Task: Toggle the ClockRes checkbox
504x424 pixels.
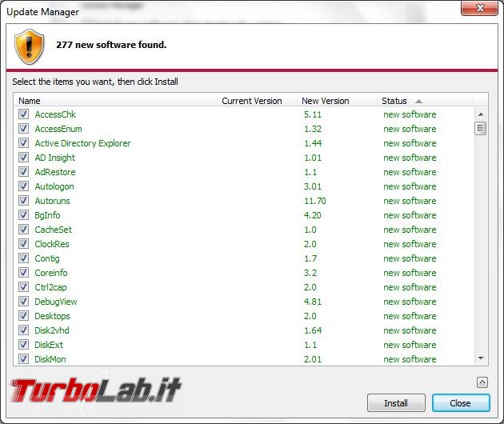Action: pos(23,244)
